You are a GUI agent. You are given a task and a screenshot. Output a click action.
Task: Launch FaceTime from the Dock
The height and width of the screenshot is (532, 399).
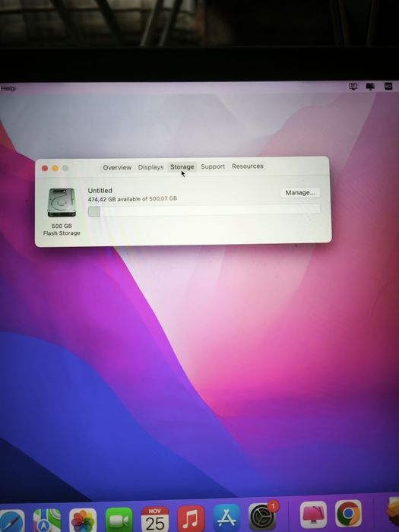pyautogui.click(x=119, y=520)
